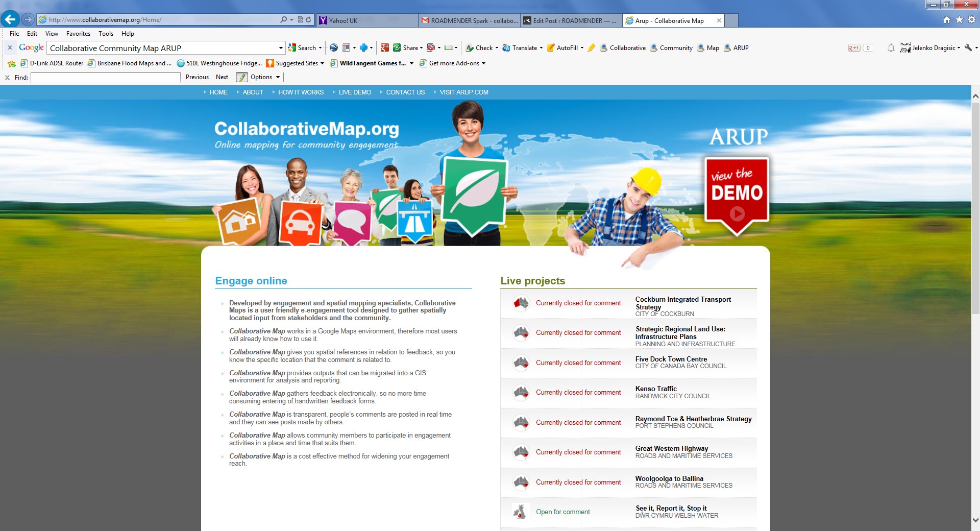Open the 'See it, Report it, Stop it' project

point(671,509)
